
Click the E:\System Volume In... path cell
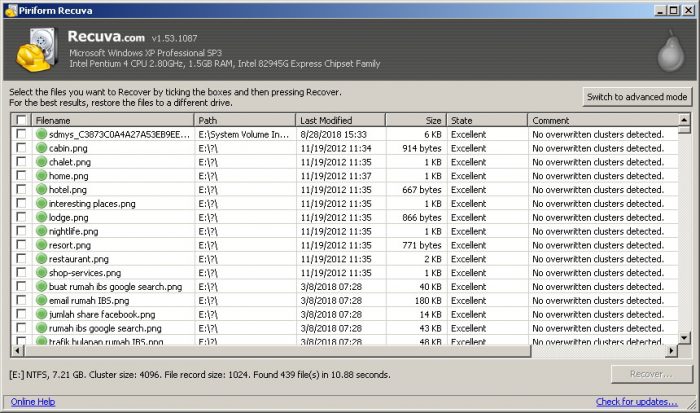coord(244,134)
